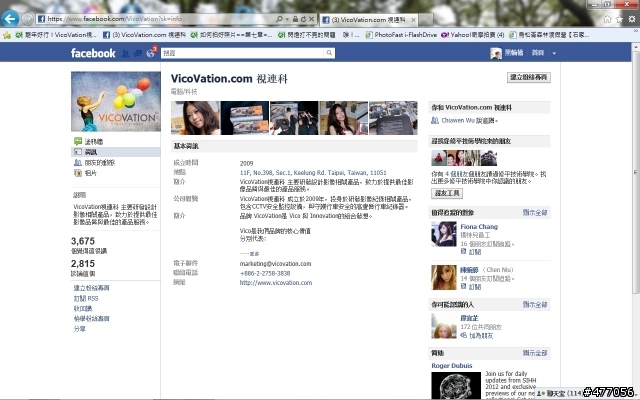Click Chen Niu's profile photo
The height and width of the screenshot is (400, 640).
(x=444, y=278)
